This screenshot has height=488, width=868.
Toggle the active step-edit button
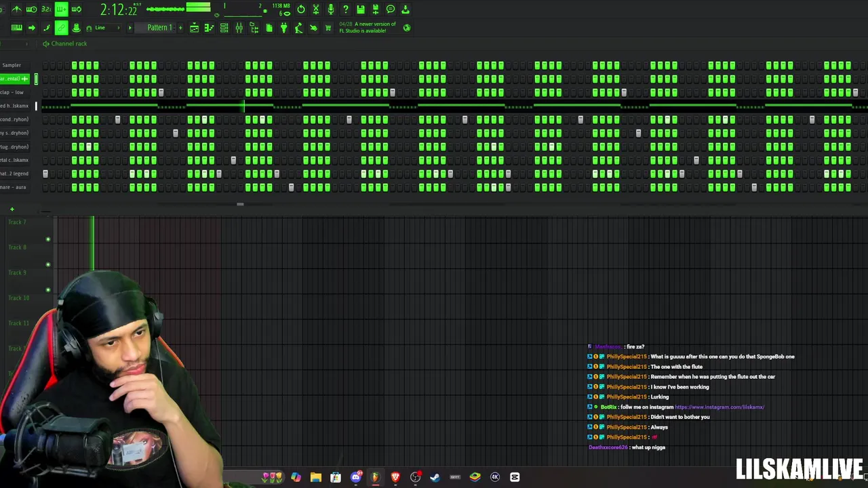pyautogui.click(x=61, y=9)
